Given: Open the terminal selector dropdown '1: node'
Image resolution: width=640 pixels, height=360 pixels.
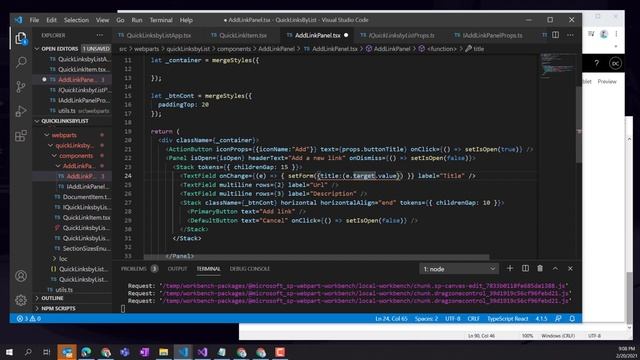Looking at the screenshot, I should (459, 269).
